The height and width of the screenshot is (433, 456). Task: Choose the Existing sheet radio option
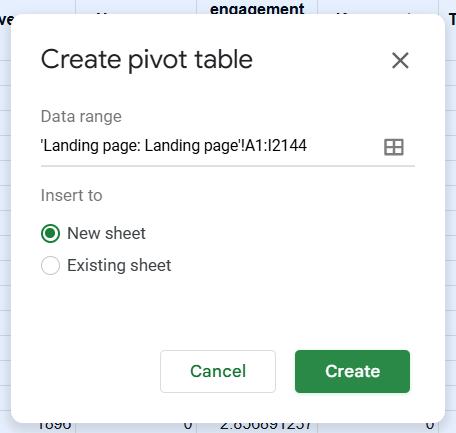[50, 265]
